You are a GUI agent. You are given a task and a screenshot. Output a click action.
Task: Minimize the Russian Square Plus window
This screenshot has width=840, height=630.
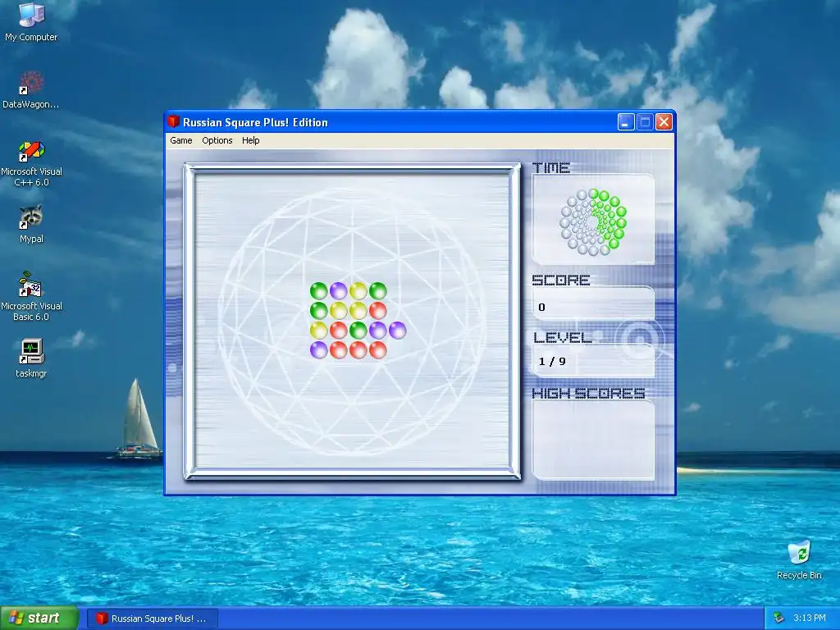pyautogui.click(x=626, y=122)
